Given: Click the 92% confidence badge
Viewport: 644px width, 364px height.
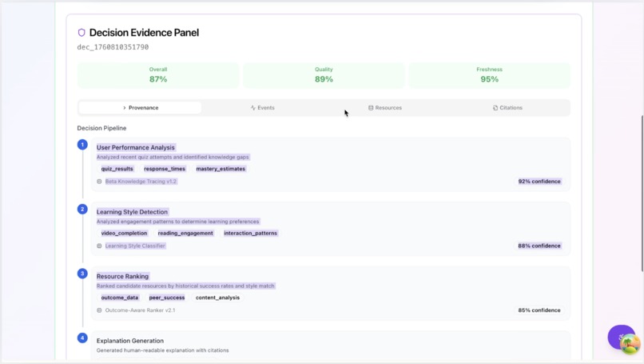Looking at the screenshot, I should [x=539, y=182].
